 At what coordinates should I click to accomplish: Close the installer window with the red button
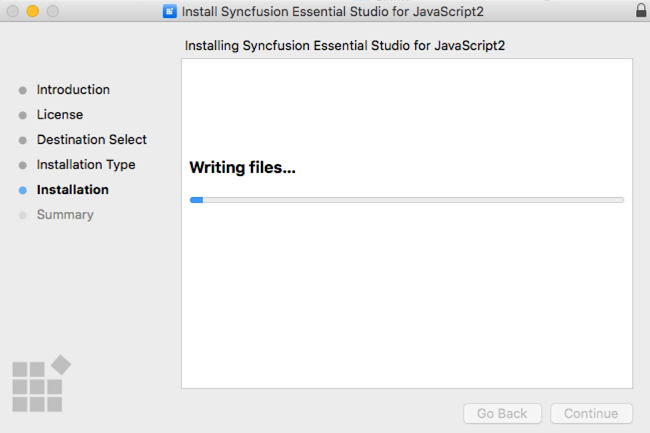[x=13, y=11]
